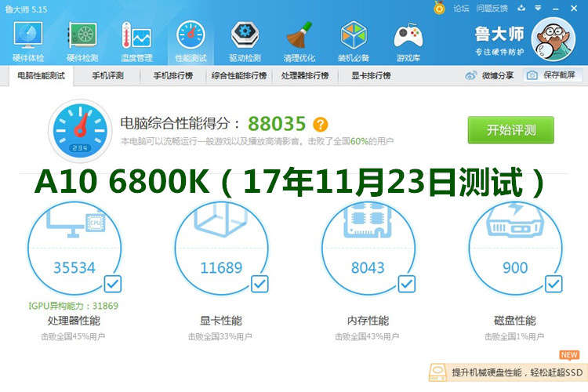Click the graphics score 11689
588x392 pixels.
click(221, 268)
